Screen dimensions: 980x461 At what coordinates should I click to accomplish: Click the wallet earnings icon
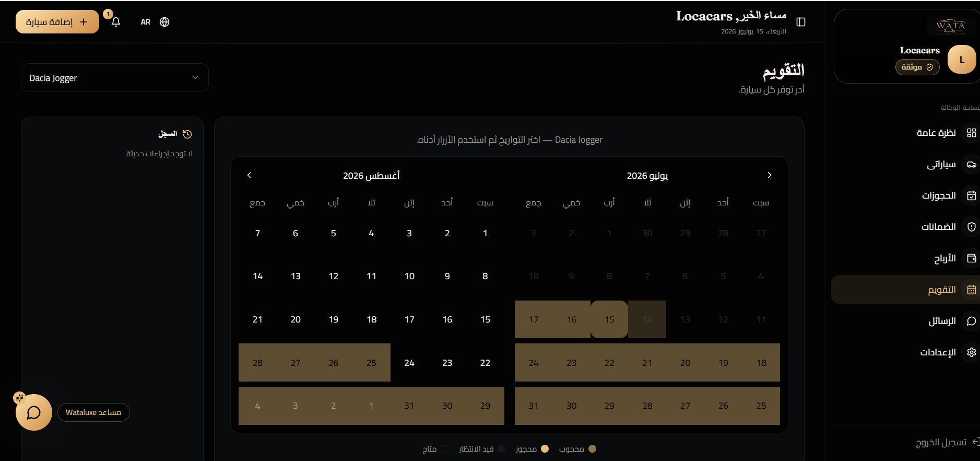click(x=971, y=258)
